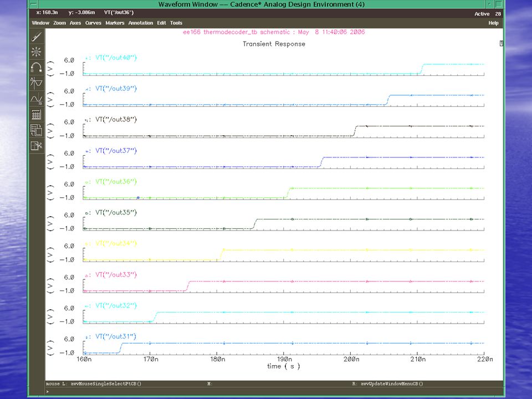Click the axis strip icon in left toolbar
The image size is (532, 399).
pos(37,83)
